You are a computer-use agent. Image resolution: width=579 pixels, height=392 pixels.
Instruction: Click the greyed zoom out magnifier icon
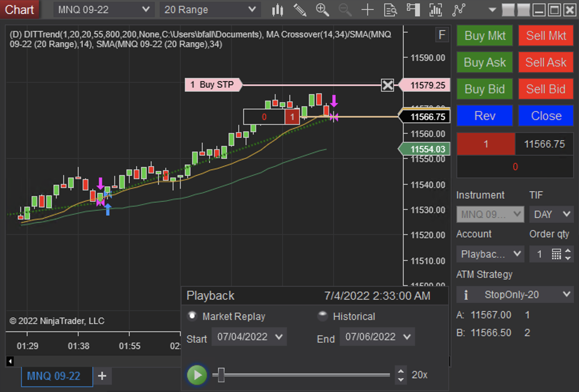click(345, 10)
